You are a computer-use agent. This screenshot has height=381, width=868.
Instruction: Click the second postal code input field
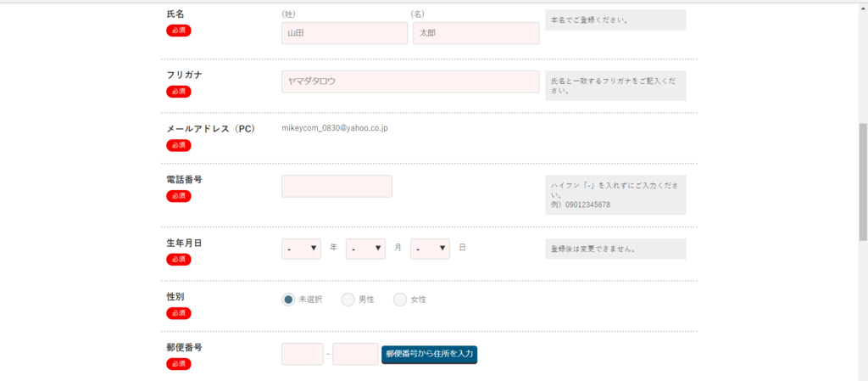pyautogui.click(x=355, y=354)
